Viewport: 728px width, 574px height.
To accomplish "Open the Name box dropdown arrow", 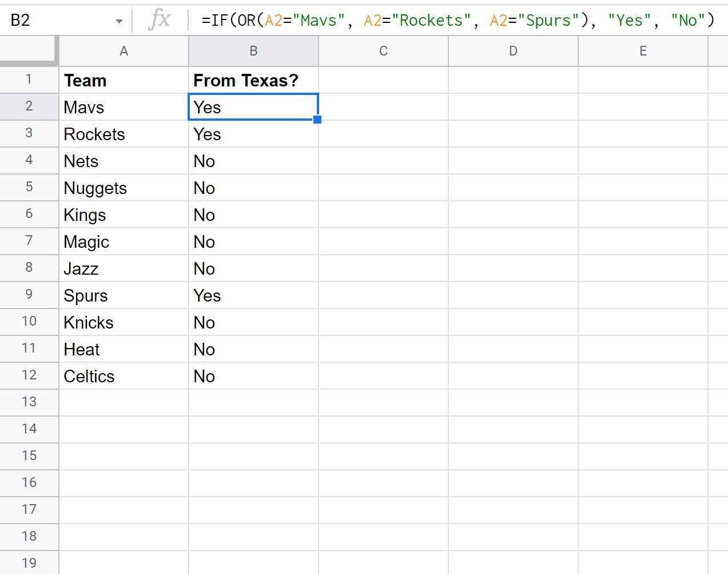I will (x=119, y=21).
